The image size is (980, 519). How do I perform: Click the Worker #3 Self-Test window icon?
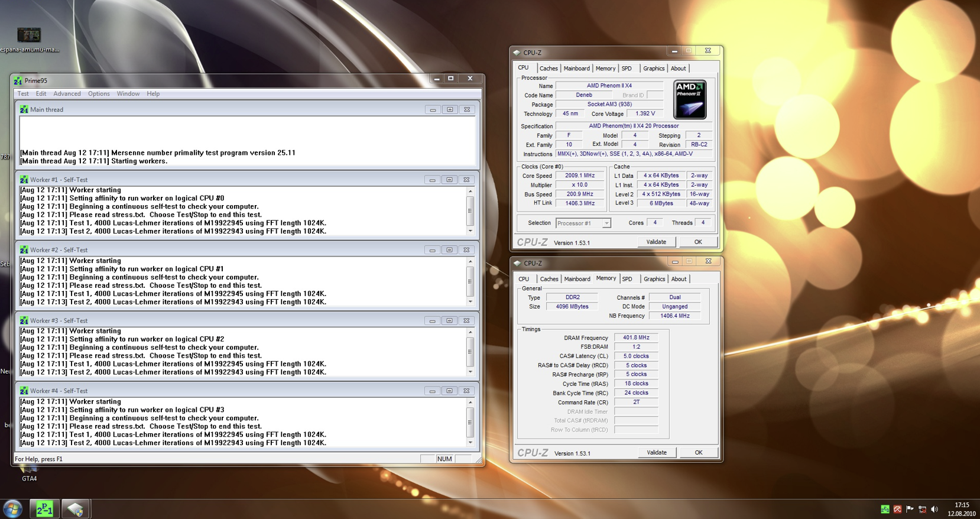(24, 320)
